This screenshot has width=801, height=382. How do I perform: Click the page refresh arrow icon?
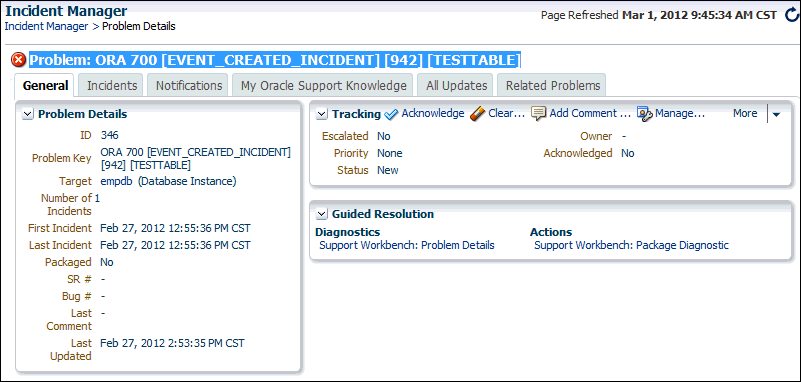pyautogui.click(x=790, y=15)
